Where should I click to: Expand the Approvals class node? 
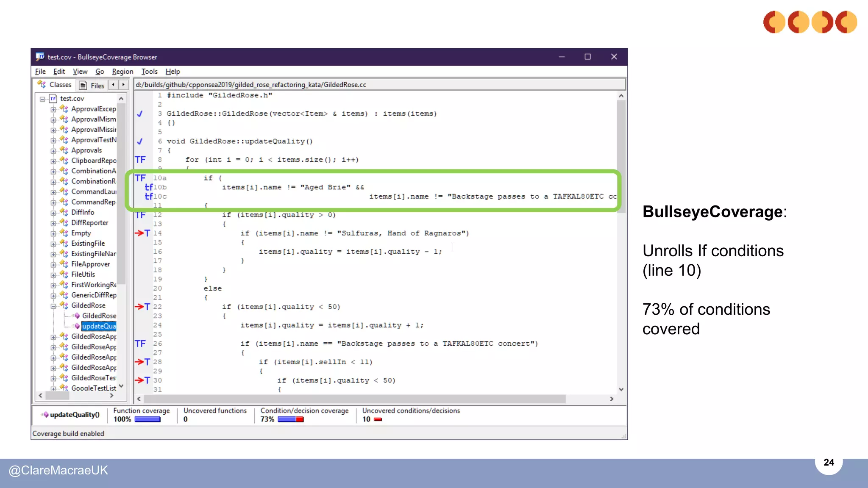53,150
